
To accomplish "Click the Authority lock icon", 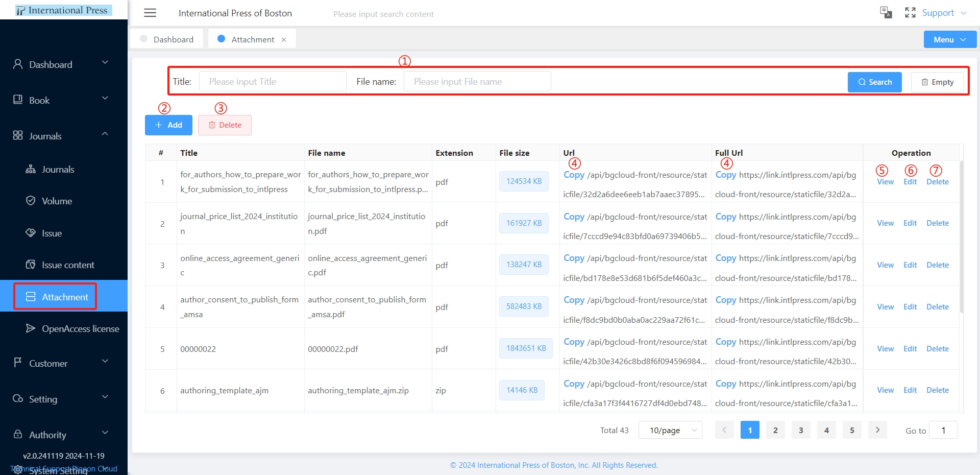I will coord(18,434).
